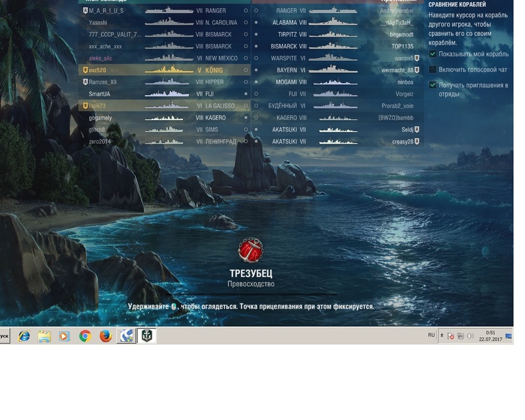Image resolution: width=525 pixels, height=420 pixels.
Task: Open Windows Media Player from the taskbar
Action: (64, 335)
